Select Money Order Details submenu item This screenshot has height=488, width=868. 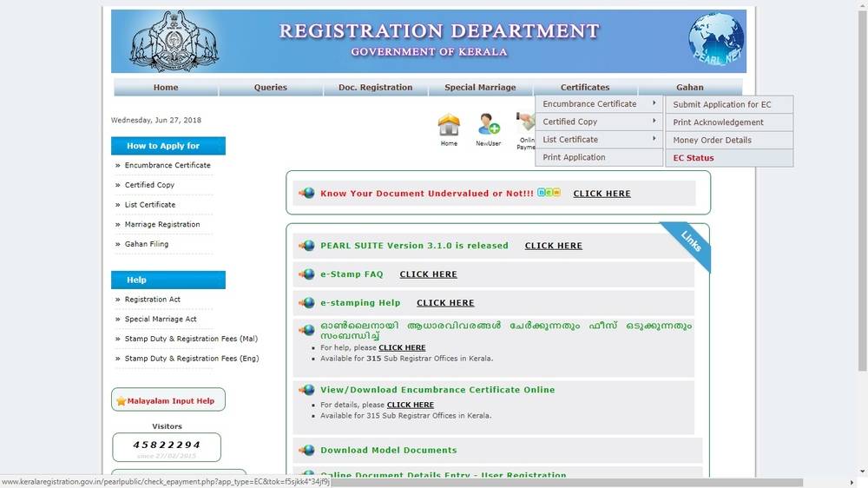pyautogui.click(x=729, y=140)
